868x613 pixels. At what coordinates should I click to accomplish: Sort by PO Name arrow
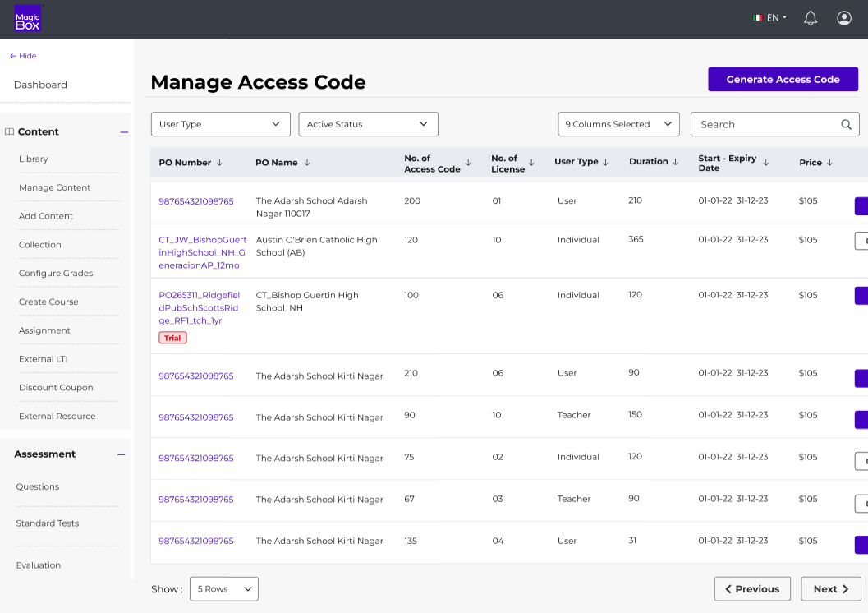[x=307, y=162]
